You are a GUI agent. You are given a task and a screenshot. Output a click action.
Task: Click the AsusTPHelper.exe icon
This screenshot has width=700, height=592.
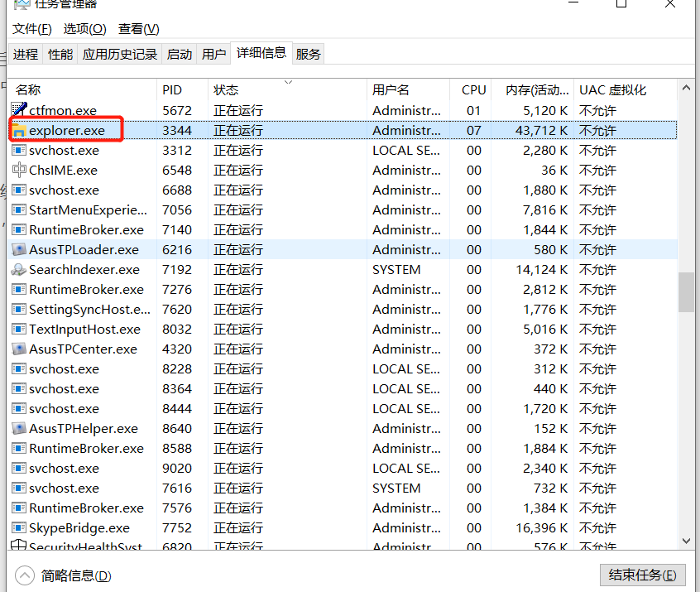(17, 428)
